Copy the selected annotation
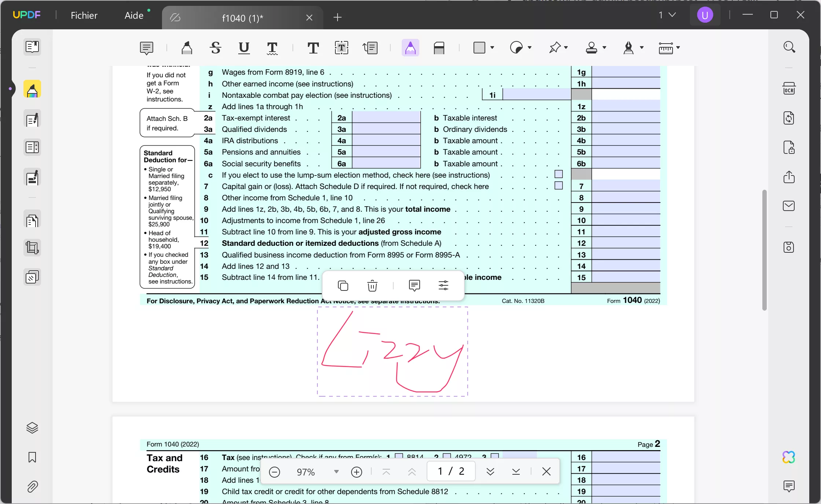Image resolution: width=821 pixels, height=504 pixels. coord(343,286)
